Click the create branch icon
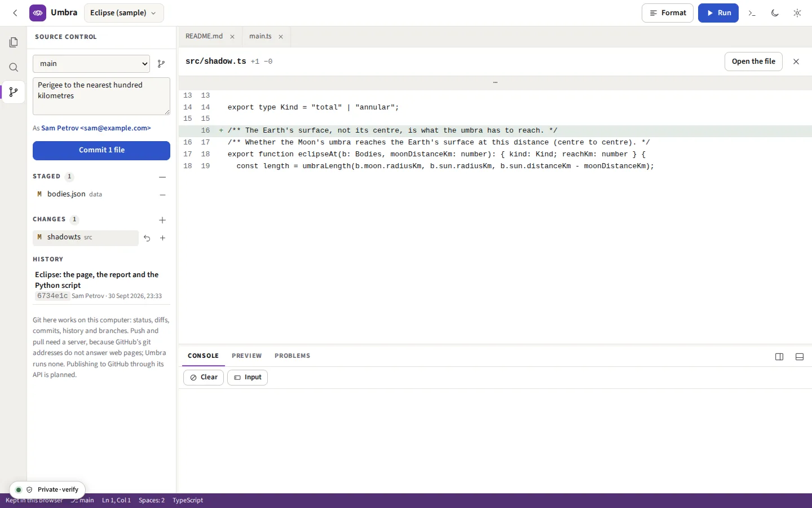 click(161, 64)
